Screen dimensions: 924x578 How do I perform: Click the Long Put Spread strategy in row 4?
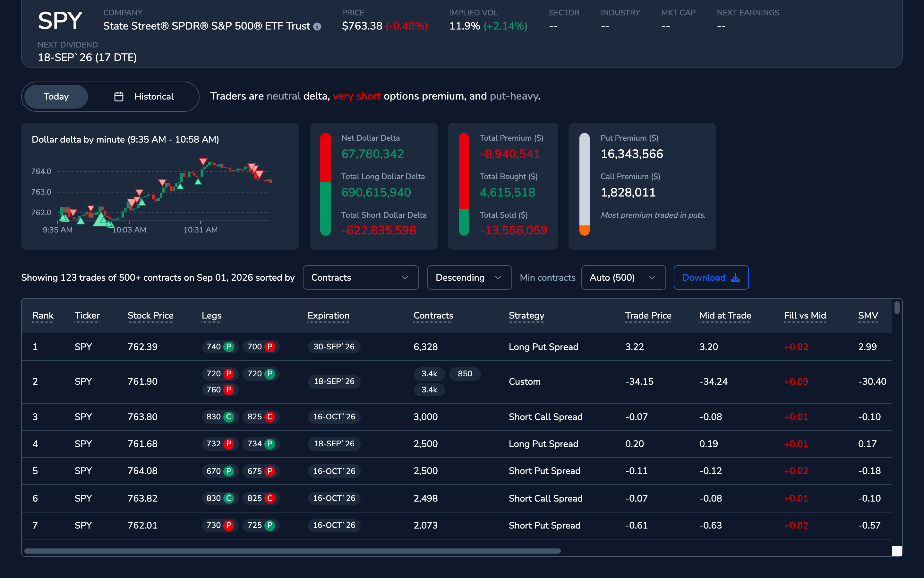(543, 444)
